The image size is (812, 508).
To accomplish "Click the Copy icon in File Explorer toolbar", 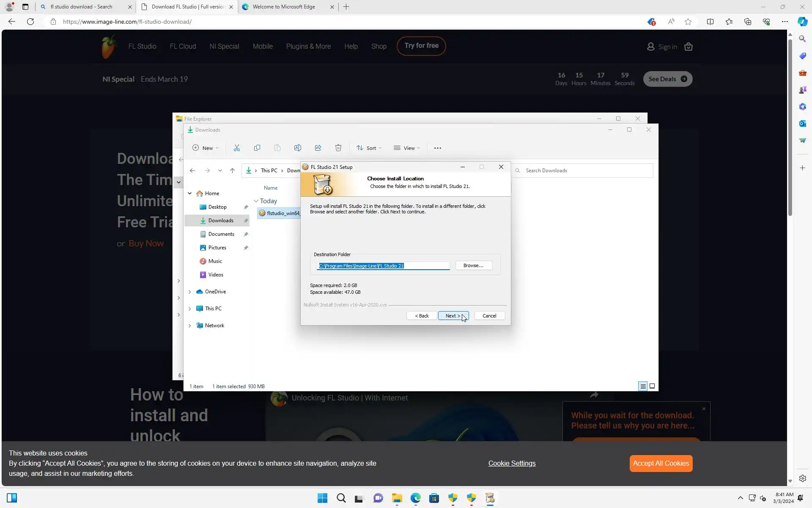I will [x=257, y=148].
